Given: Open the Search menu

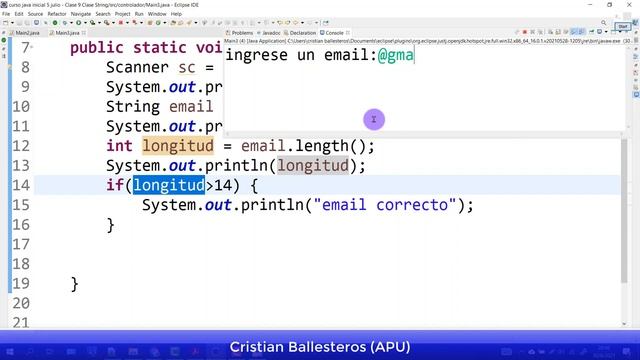Looking at the screenshot, I should [103, 14].
